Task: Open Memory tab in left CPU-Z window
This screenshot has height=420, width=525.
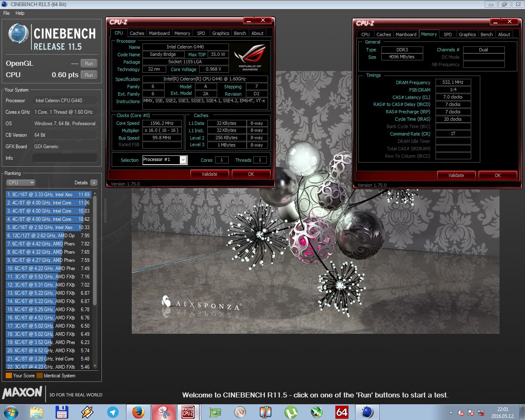Action: tap(182, 33)
